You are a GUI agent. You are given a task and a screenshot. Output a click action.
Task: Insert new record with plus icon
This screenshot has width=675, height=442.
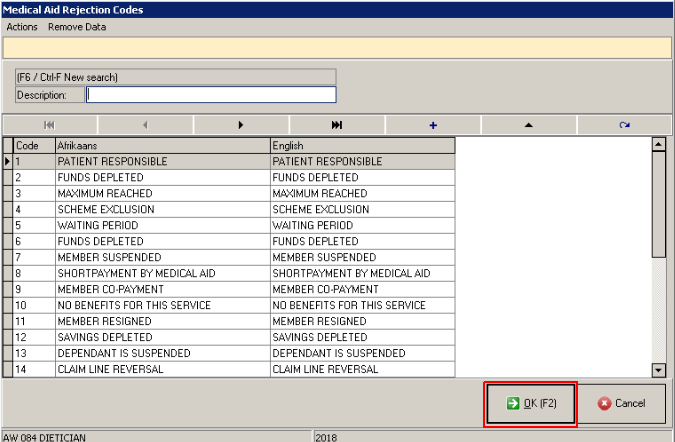tap(433, 125)
